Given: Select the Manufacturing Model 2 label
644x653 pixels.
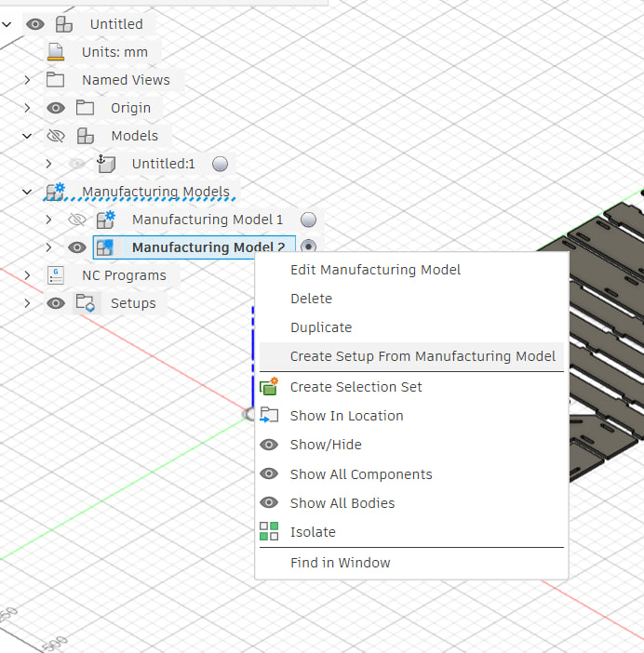Looking at the screenshot, I should click(208, 247).
